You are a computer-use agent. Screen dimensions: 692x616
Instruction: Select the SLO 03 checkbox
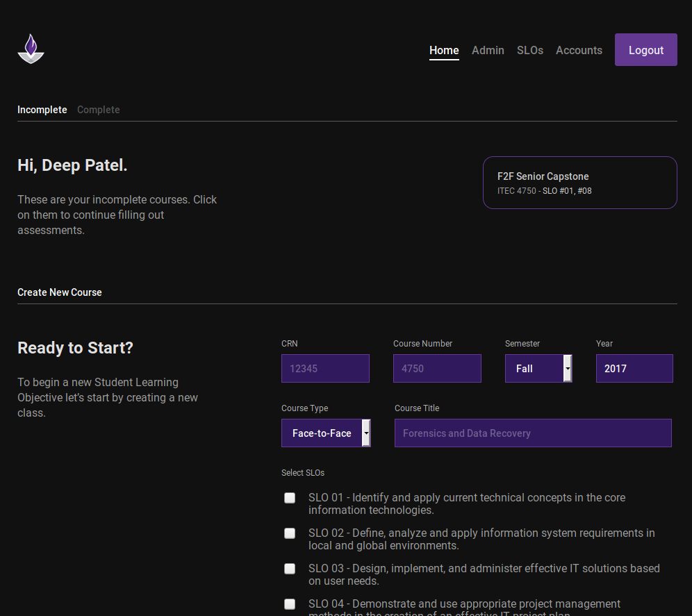tap(289, 569)
